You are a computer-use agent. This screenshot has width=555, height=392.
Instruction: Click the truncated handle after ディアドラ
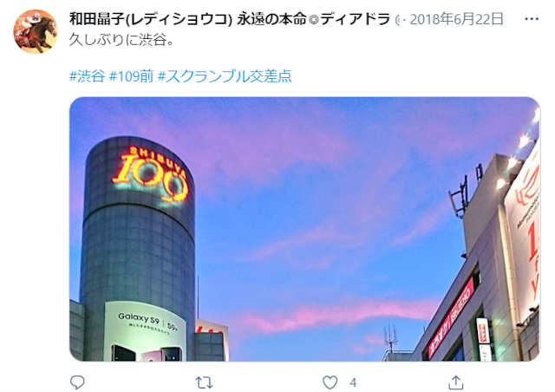[398, 19]
